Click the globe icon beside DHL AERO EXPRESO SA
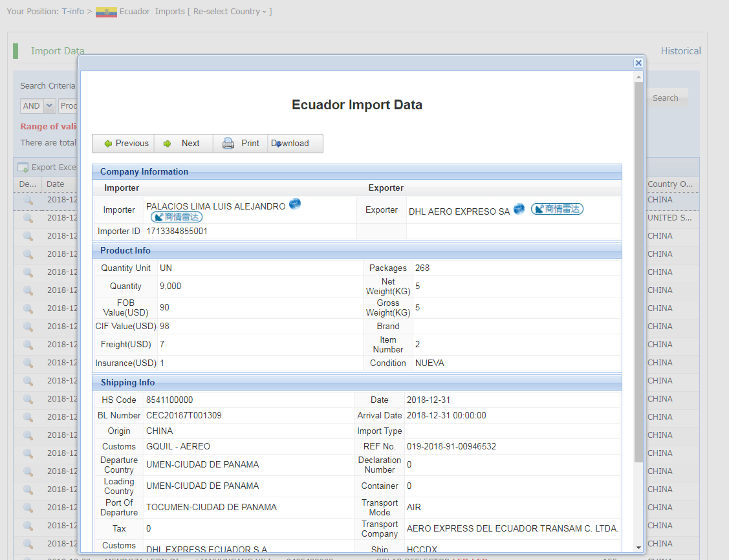Image resolution: width=729 pixels, height=560 pixels. point(519,209)
